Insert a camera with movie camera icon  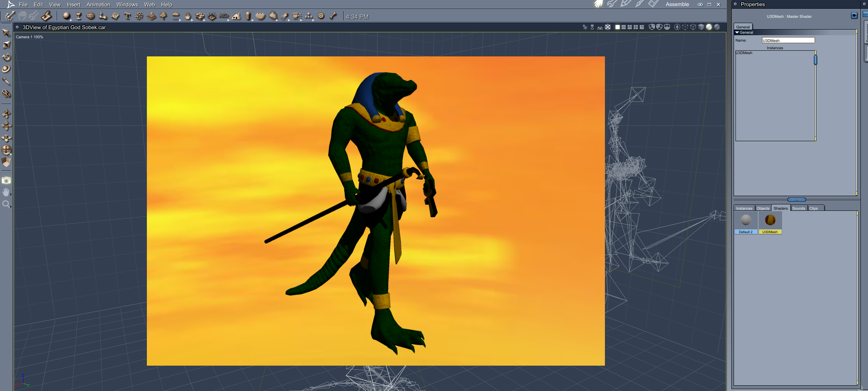pyautogui.click(x=297, y=16)
